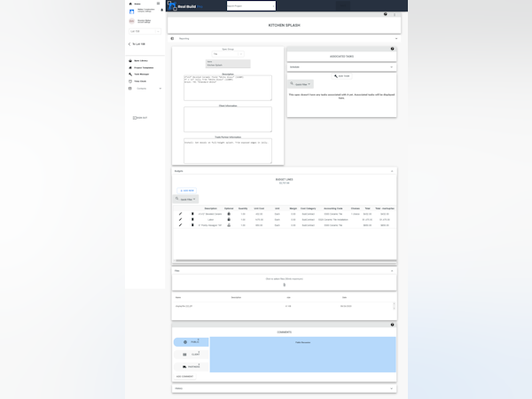This screenshot has height=399, width=532.
Task: Collapse the Files section
Action: 392,271
